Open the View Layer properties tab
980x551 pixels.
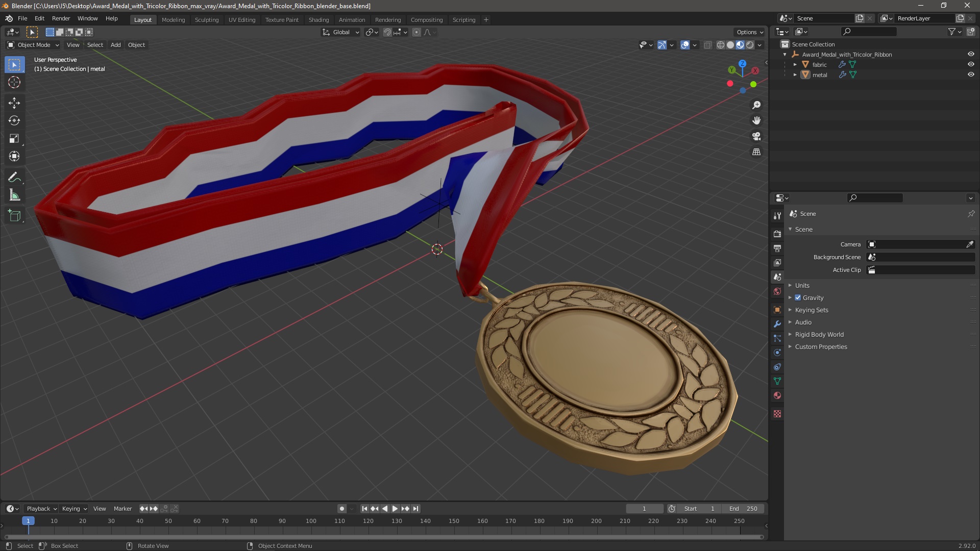coord(777,262)
